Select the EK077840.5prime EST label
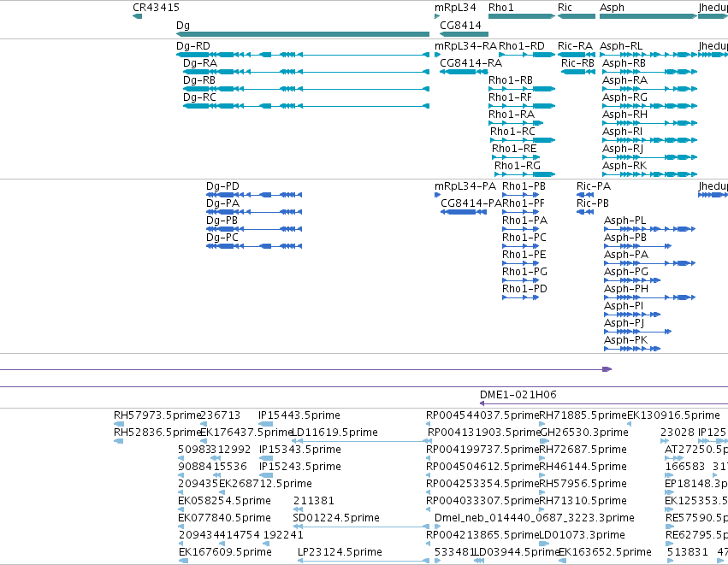The image size is (728, 565). (x=225, y=518)
